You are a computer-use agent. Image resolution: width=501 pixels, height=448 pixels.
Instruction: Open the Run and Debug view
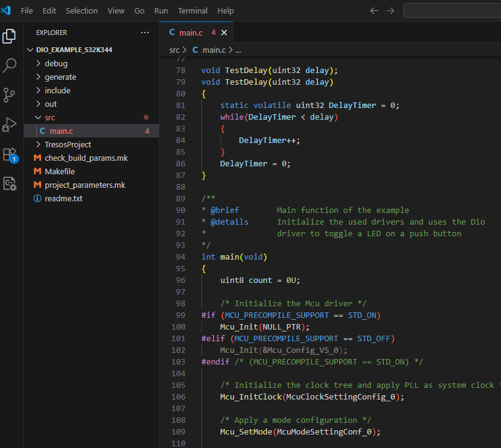(9, 125)
